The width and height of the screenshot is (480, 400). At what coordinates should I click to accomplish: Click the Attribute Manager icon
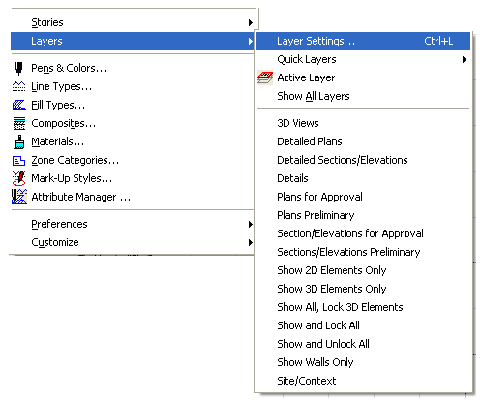(x=19, y=197)
